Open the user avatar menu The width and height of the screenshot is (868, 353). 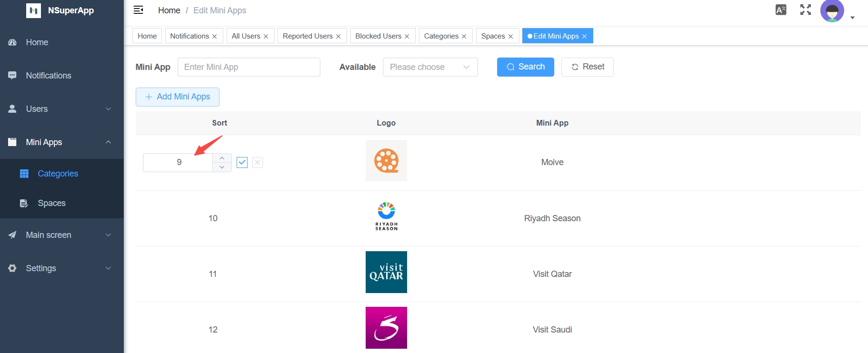pos(832,11)
